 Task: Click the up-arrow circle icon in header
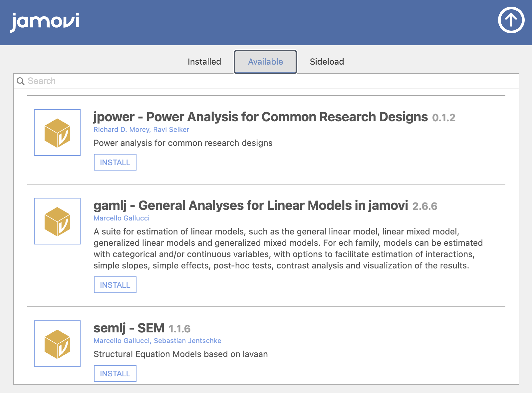(x=511, y=20)
